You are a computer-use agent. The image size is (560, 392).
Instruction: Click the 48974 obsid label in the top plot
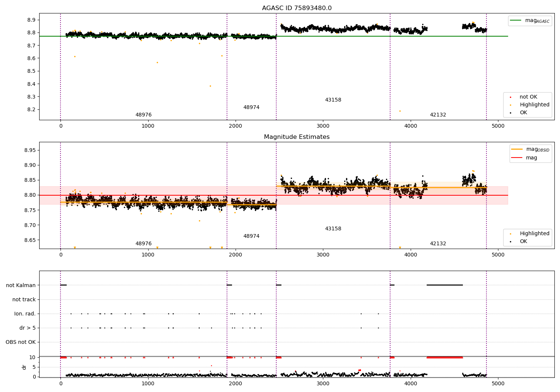click(x=251, y=108)
